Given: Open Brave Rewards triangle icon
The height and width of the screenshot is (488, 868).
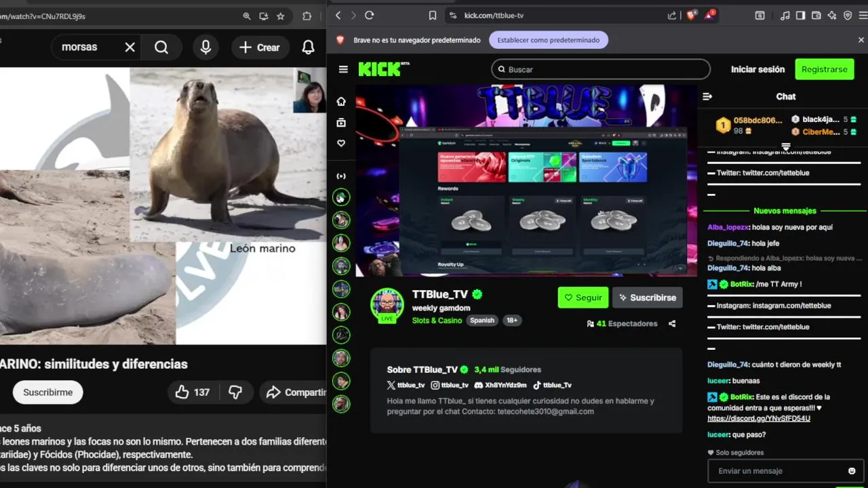Looking at the screenshot, I should (x=709, y=15).
